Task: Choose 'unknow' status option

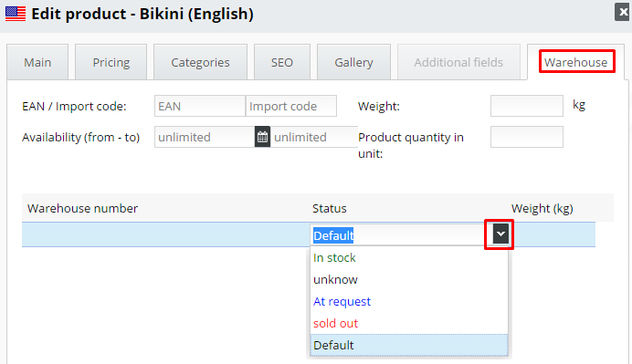Action: [x=409, y=279]
